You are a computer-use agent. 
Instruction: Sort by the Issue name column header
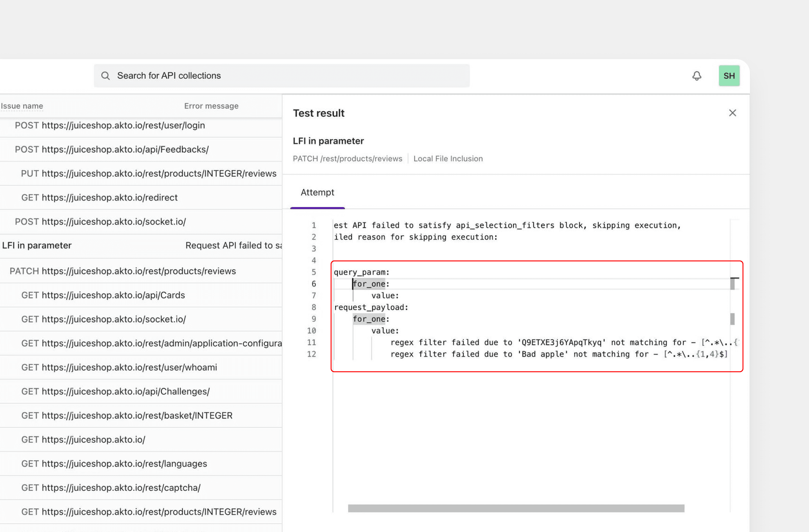(22, 106)
